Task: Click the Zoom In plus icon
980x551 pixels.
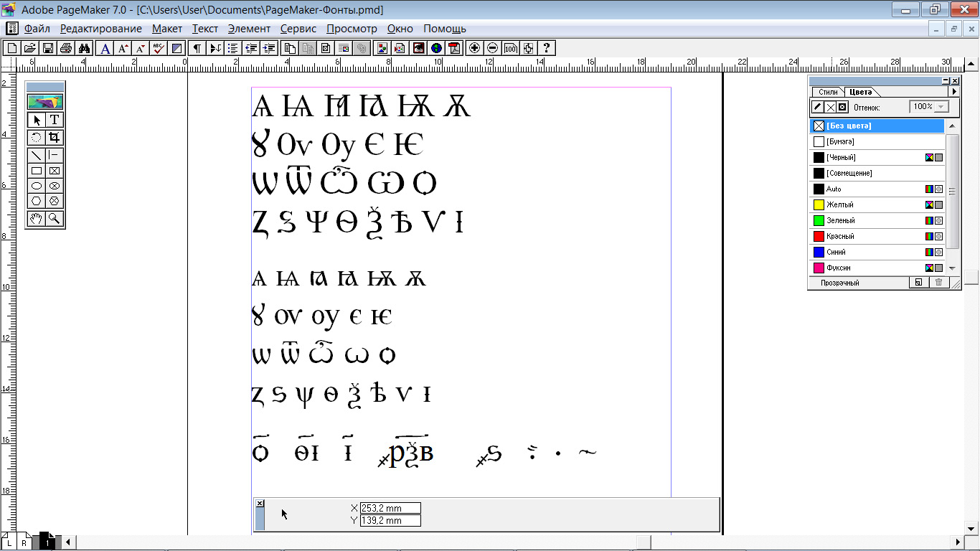Action: point(474,48)
